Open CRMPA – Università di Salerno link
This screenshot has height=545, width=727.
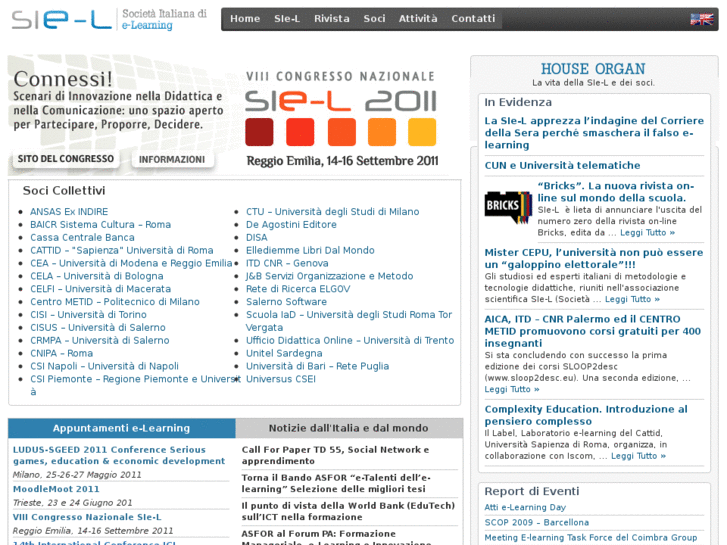[100, 340]
